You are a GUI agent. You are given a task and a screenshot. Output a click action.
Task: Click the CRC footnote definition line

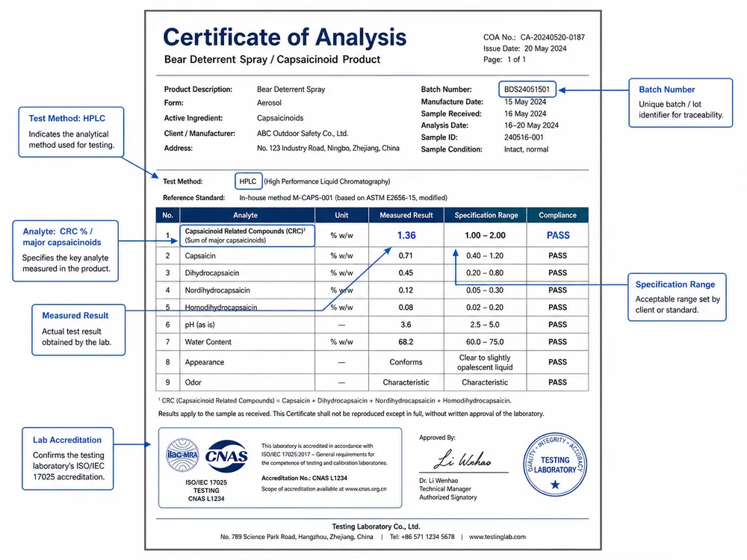(x=335, y=401)
